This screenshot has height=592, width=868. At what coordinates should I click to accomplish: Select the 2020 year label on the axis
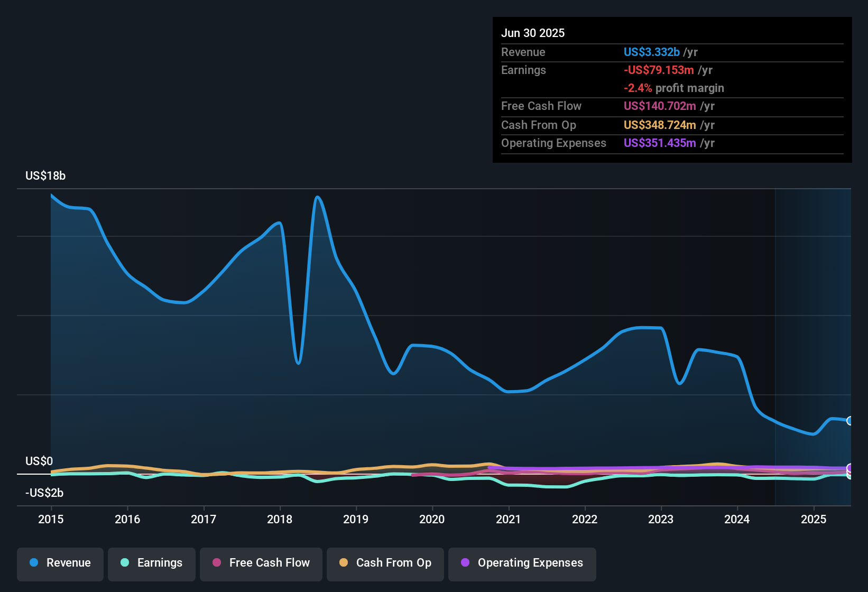point(432,520)
